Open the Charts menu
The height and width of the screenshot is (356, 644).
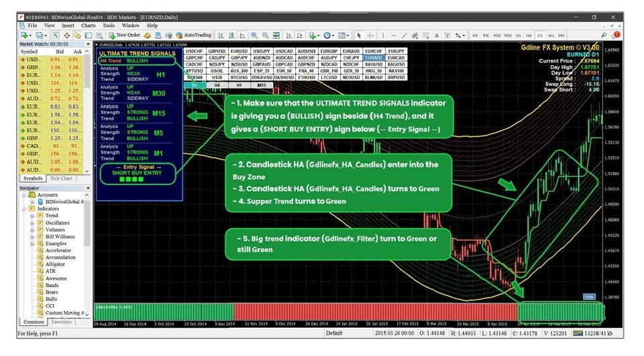coord(89,25)
